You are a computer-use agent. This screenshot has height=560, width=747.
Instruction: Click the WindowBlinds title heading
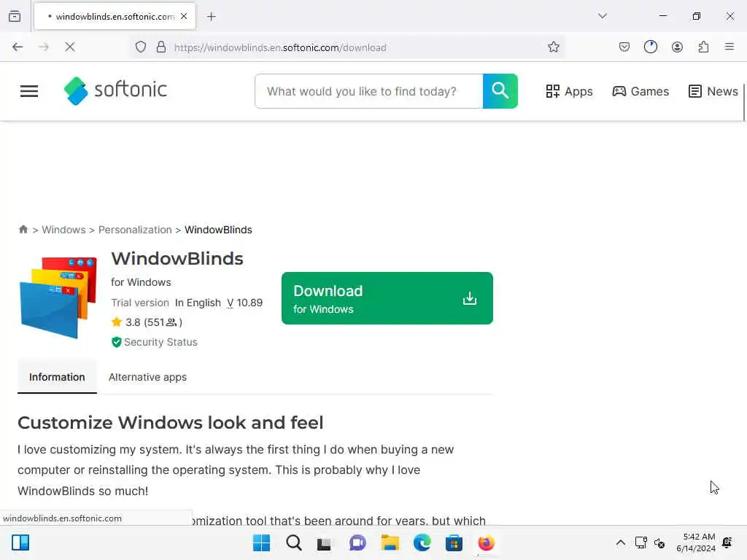tap(177, 259)
